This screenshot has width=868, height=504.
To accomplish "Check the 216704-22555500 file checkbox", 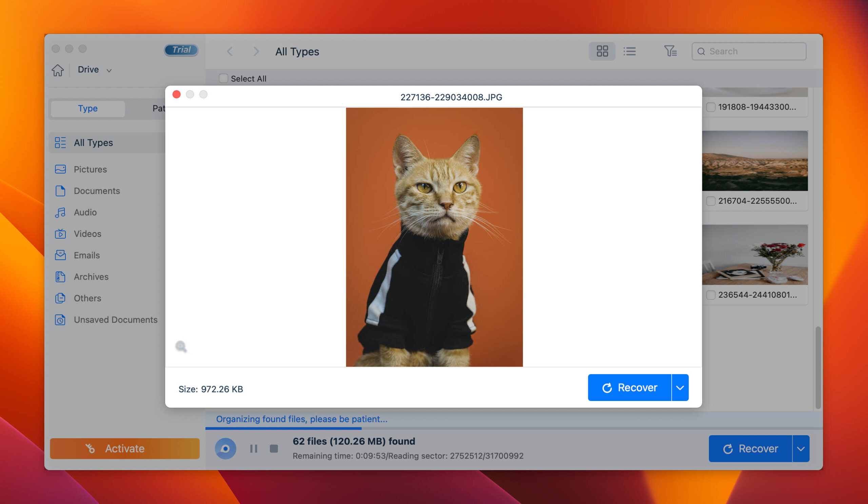I will (711, 201).
